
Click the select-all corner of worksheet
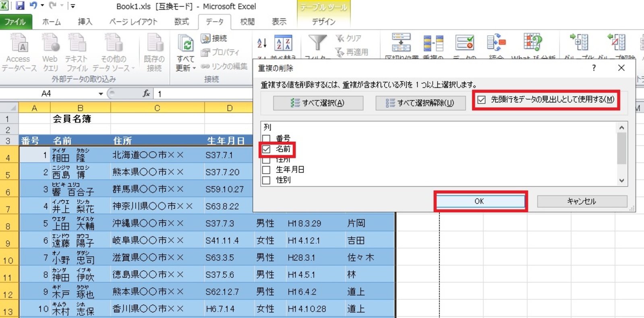(x=9, y=108)
